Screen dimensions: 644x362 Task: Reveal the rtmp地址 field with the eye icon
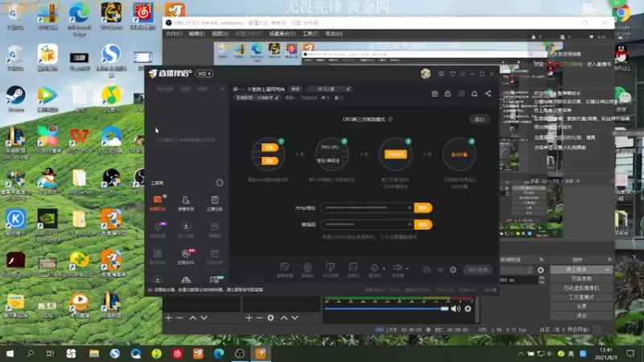pos(410,208)
